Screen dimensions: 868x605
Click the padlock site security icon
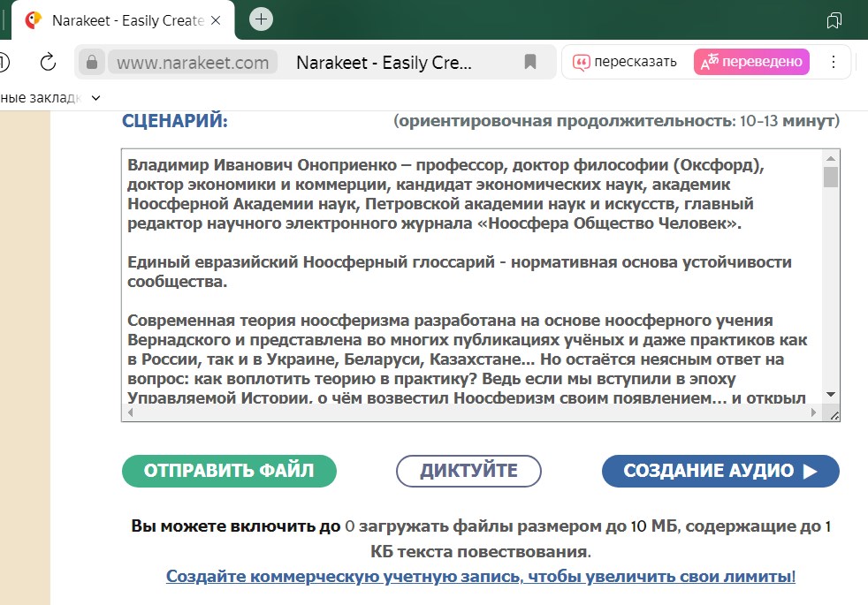tap(92, 62)
